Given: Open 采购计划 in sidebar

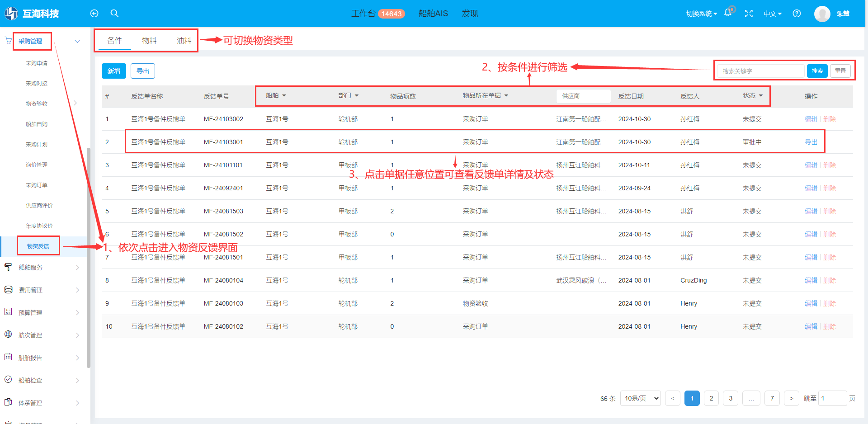Looking at the screenshot, I should click(37, 145).
